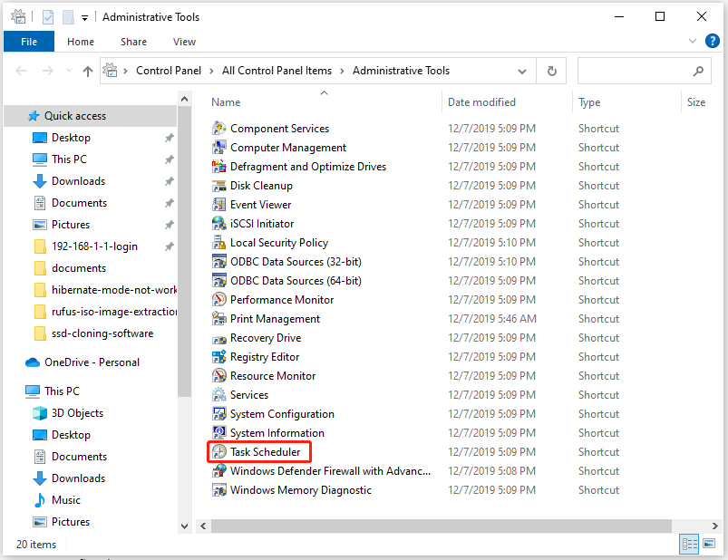Expand chevron after All Control Panel Items

[x=342, y=71]
